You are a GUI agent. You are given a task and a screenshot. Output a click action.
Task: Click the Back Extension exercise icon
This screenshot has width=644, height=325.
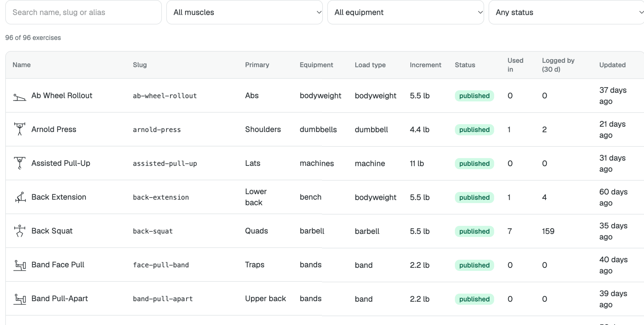[x=20, y=197]
